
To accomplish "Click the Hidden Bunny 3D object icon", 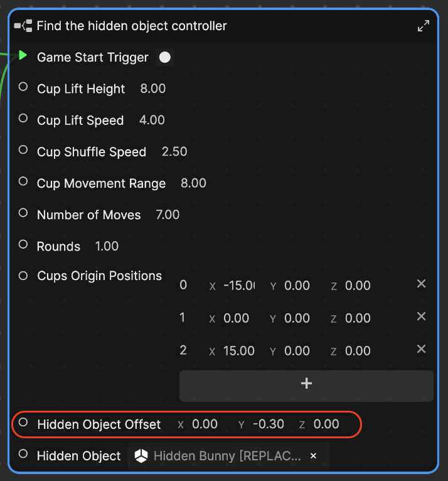I will (142, 456).
